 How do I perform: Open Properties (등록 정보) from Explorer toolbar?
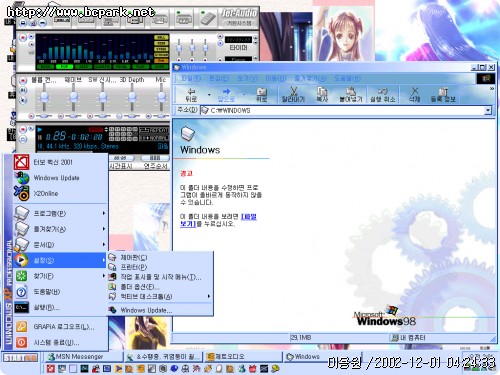tap(443, 95)
